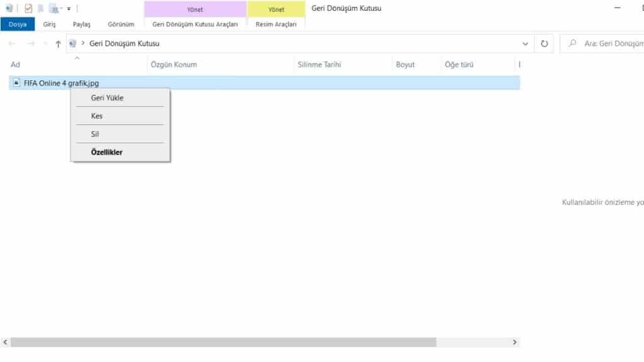Screen dimensions: 644x362
Task: Select FIFA Online 4 grafik.jpg file name
Action: [61, 83]
